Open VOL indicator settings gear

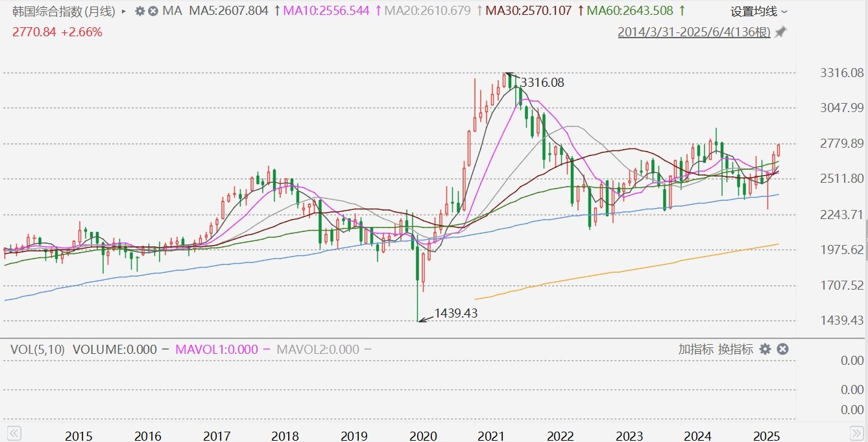(766, 349)
